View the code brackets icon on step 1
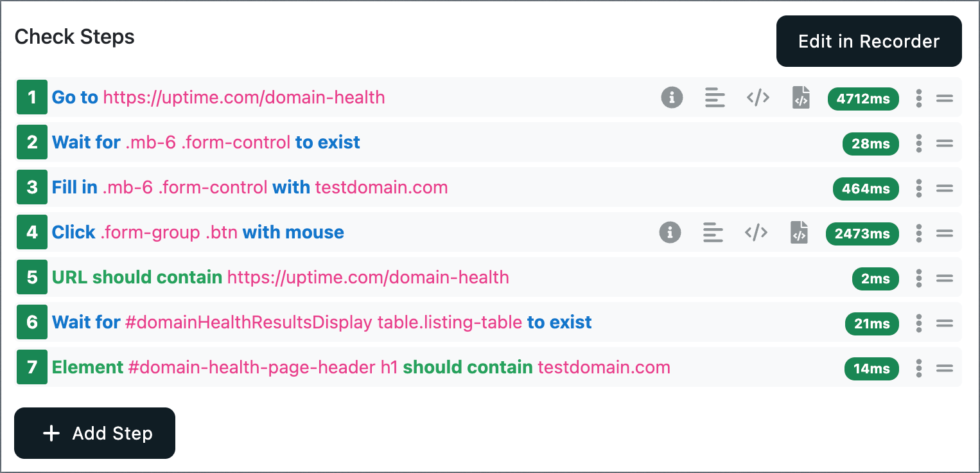The width and height of the screenshot is (980, 473). click(x=758, y=98)
